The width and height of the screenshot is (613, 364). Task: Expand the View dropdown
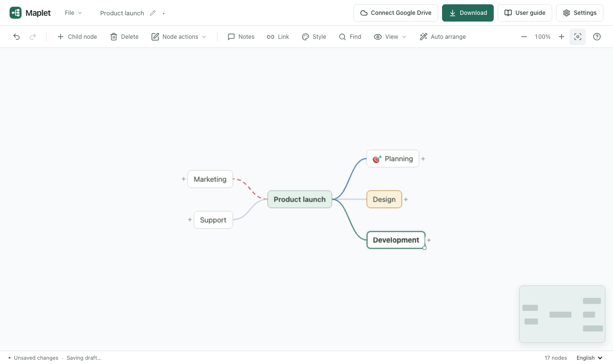tap(390, 37)
